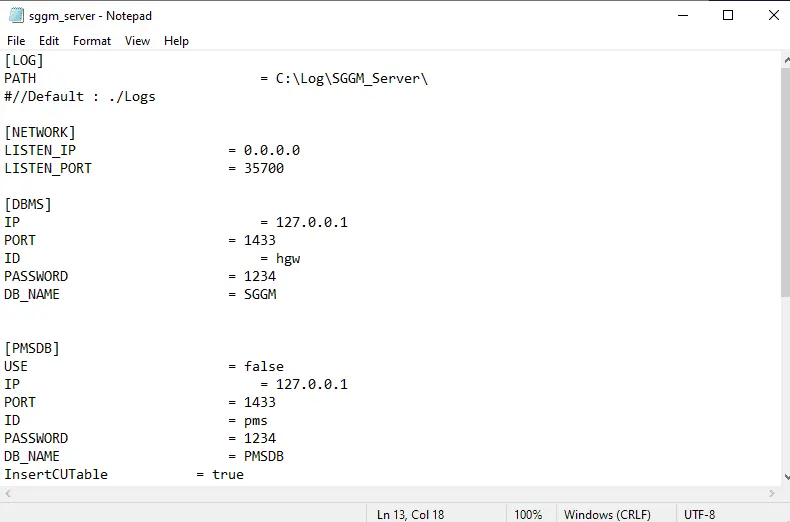Open the File menu
This screenshot has height=522, width=790.
tap(16, 41)
